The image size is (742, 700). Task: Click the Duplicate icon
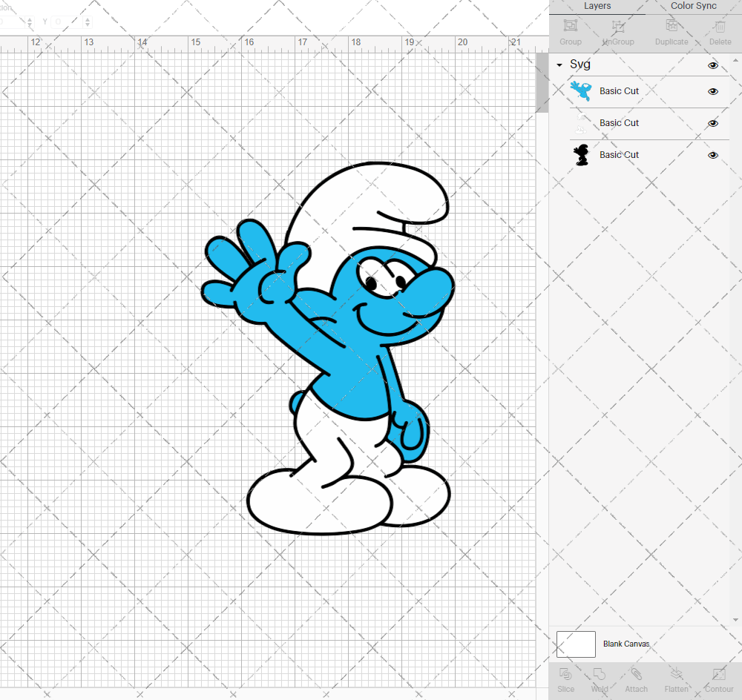coord(672,31)
